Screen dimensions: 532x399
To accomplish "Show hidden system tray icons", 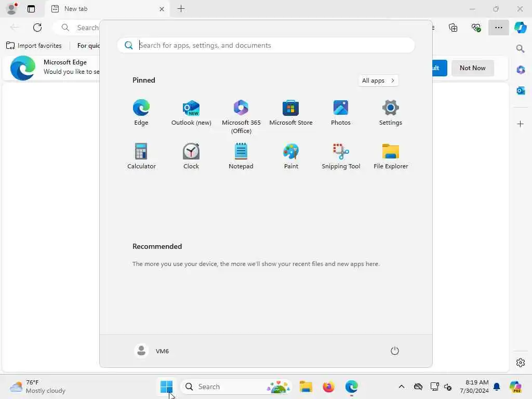I will 402,387.
